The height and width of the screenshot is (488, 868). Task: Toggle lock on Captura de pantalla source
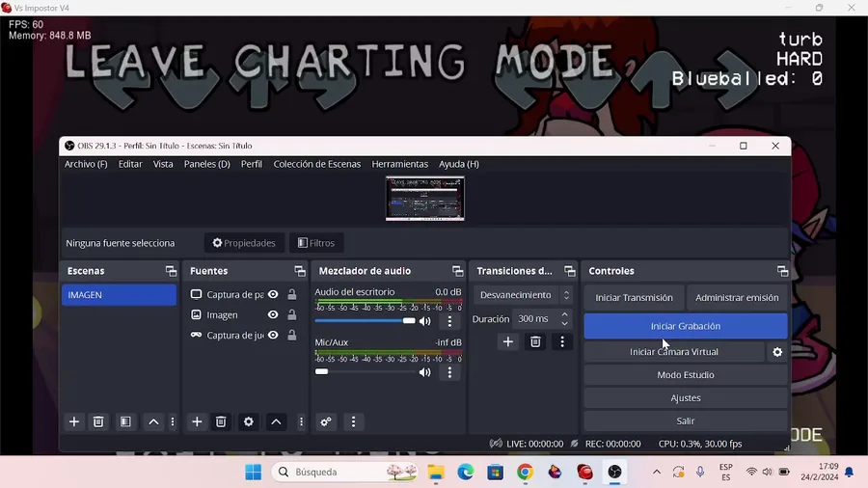291,294
